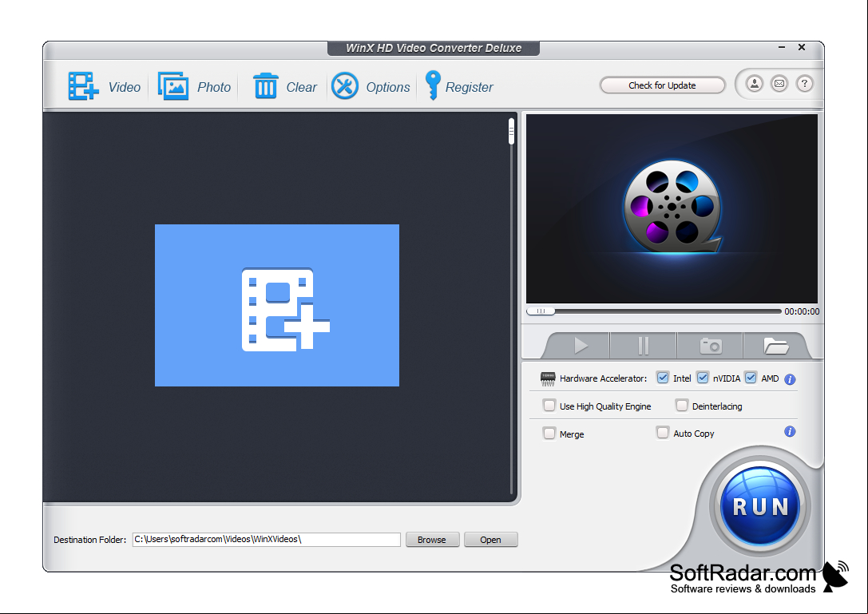
Task: Clear the file list with trash icon
Action: 265,86
